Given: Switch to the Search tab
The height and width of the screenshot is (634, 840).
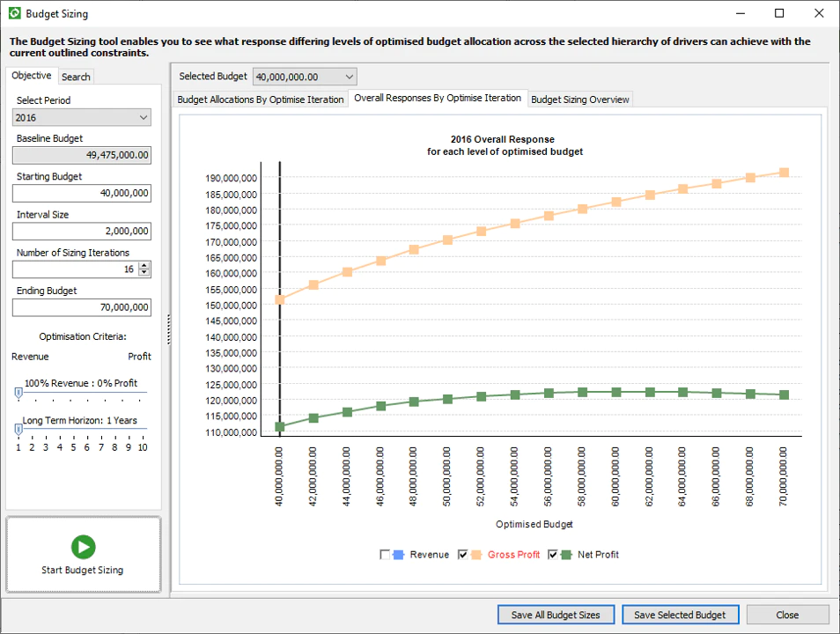Looking at the screenshot, I should 76,77.
